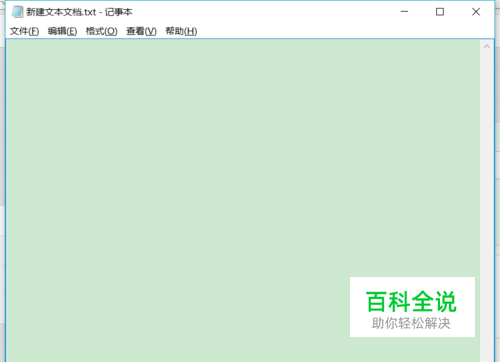Open the 文件(F) menu
Viewport: 500px width, 362px height.
point(24,31)
